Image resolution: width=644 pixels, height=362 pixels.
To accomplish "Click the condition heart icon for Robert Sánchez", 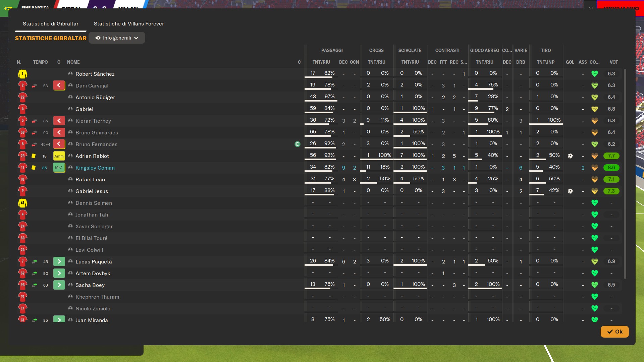I will pos(594,74).
